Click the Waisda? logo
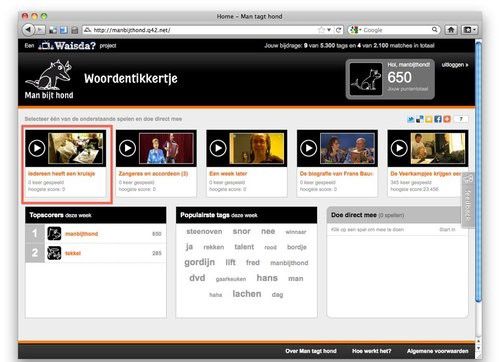 67,45
